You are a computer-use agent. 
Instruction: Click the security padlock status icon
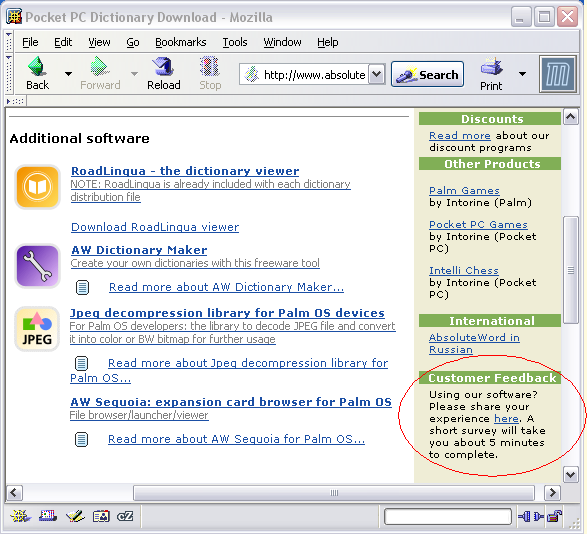(x=555, y=517)
